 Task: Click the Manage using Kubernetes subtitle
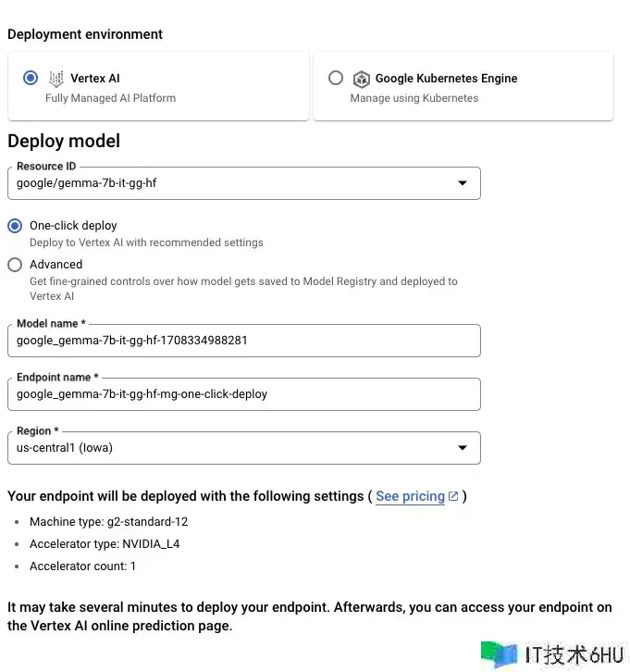pos(414,98)
